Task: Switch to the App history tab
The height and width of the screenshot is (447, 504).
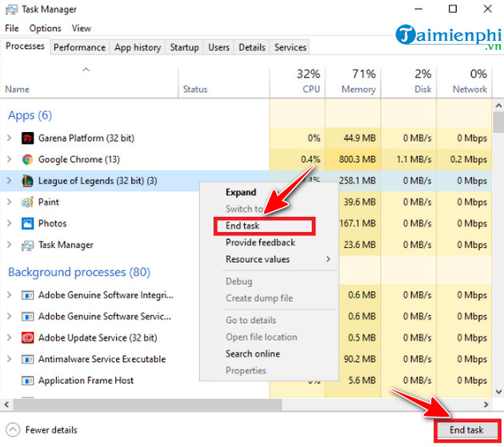Action: (x=138, y=47)
